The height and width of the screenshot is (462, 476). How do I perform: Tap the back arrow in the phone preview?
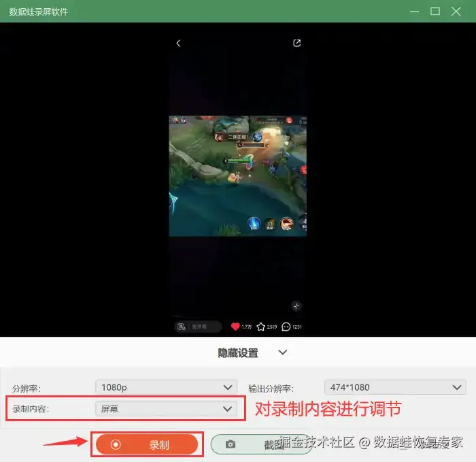tap(178, 43)
